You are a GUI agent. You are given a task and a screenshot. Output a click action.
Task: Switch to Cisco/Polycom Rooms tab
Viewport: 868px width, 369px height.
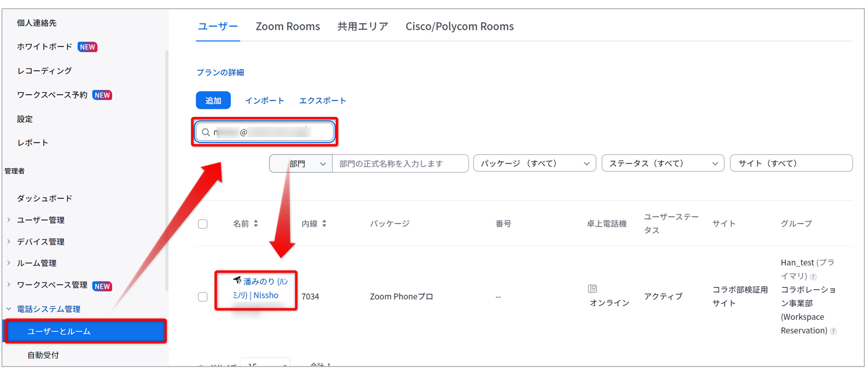(460, 26)
